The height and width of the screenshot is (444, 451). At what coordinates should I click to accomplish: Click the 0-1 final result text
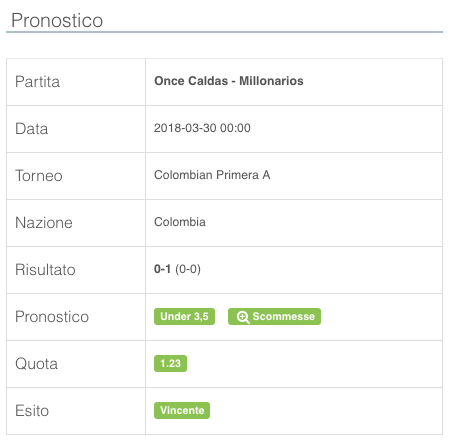[x=162, y=269]
